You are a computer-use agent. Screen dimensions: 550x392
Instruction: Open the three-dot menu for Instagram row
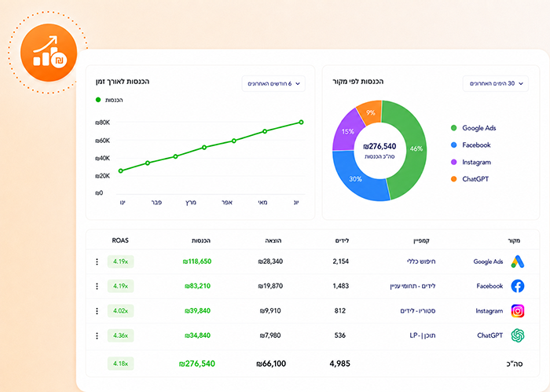[x=97, y=311]
